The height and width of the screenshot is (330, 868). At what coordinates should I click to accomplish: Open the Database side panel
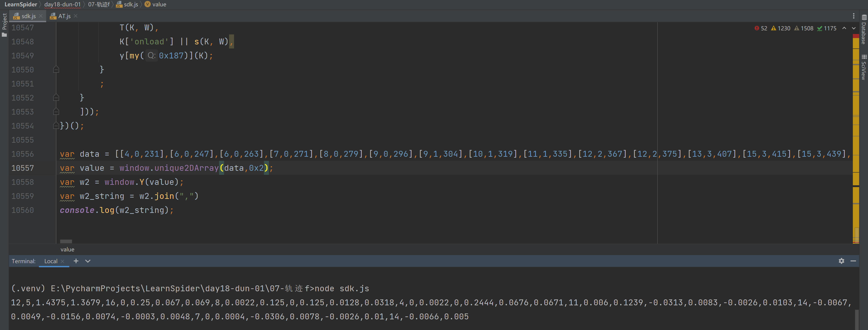[x=864, y=30]
